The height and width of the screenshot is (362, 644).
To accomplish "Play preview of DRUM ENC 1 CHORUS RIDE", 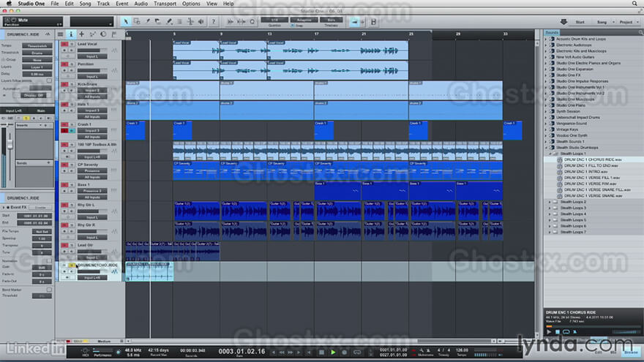I will pos(549,331).
